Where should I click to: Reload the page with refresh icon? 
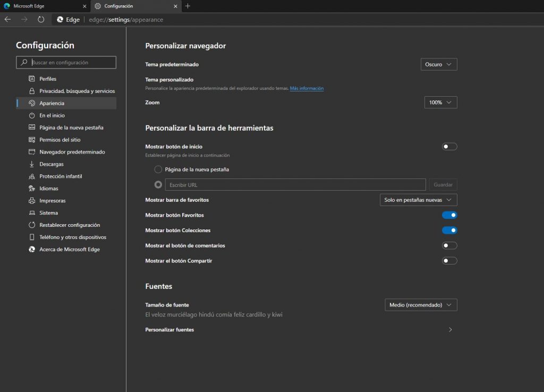click(41, 20)
